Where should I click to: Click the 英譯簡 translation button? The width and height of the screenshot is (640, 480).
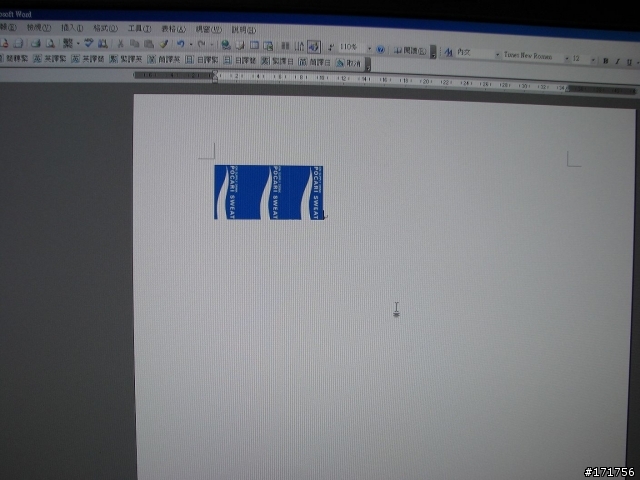pyautogui.click(x=87, y=59)
